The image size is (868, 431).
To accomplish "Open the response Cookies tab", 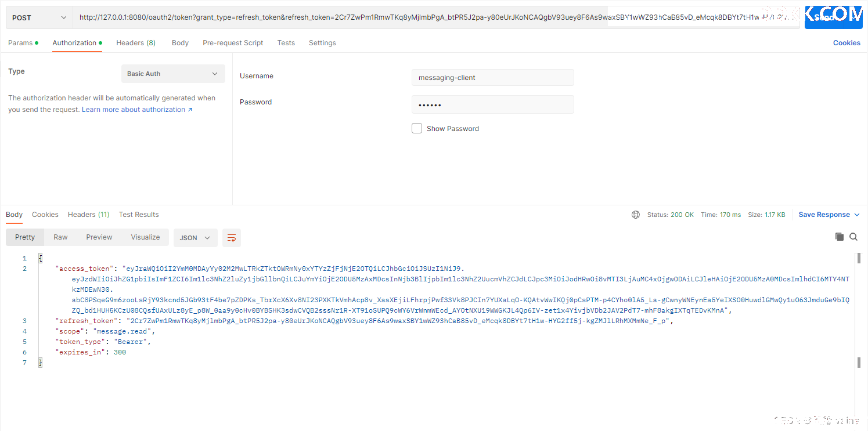I will click(x=45, y=215).
